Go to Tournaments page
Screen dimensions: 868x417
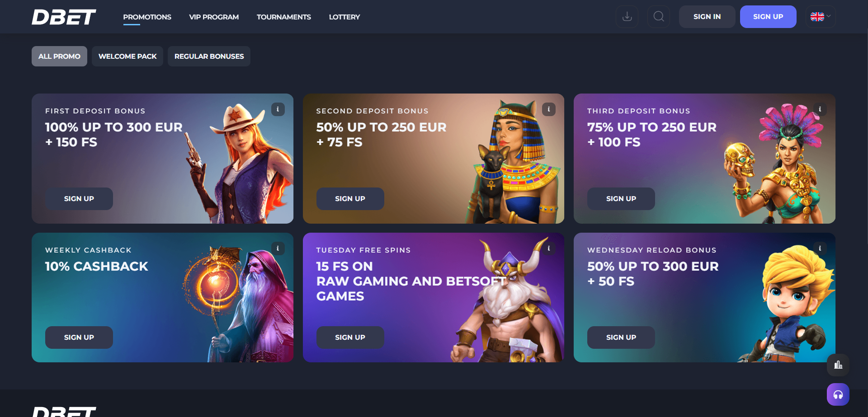(284, 17)
